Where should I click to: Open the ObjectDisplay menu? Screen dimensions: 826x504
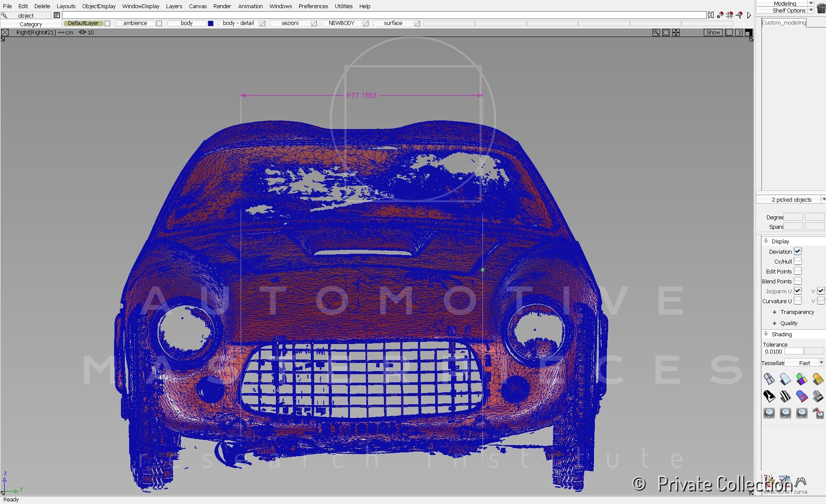point(99,6)
